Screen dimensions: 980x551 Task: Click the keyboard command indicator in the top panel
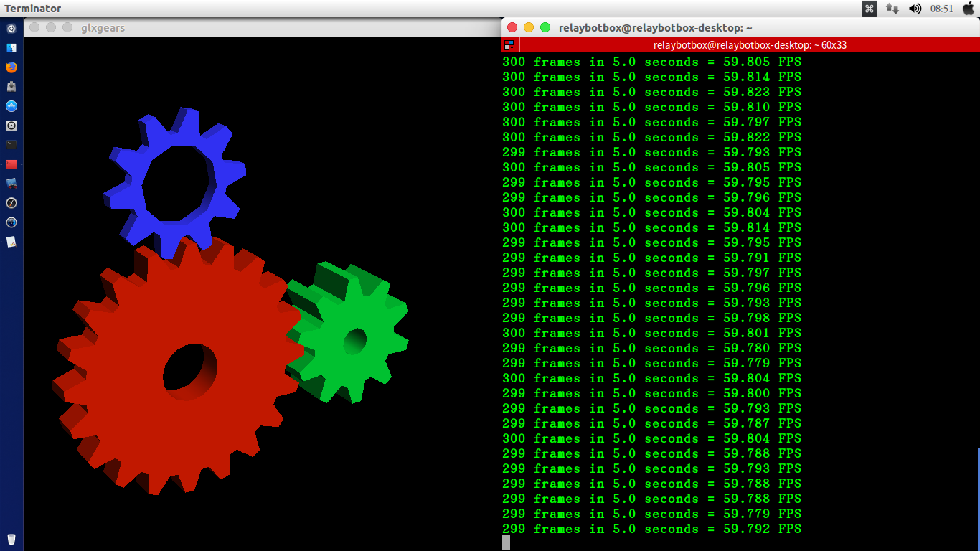pos(870,9)
